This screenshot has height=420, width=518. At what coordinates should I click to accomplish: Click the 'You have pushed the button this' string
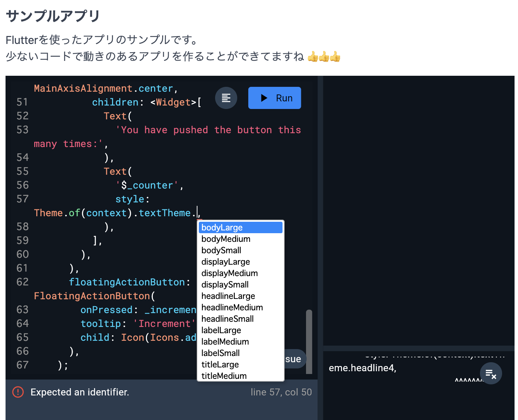[x=208, y=130]
